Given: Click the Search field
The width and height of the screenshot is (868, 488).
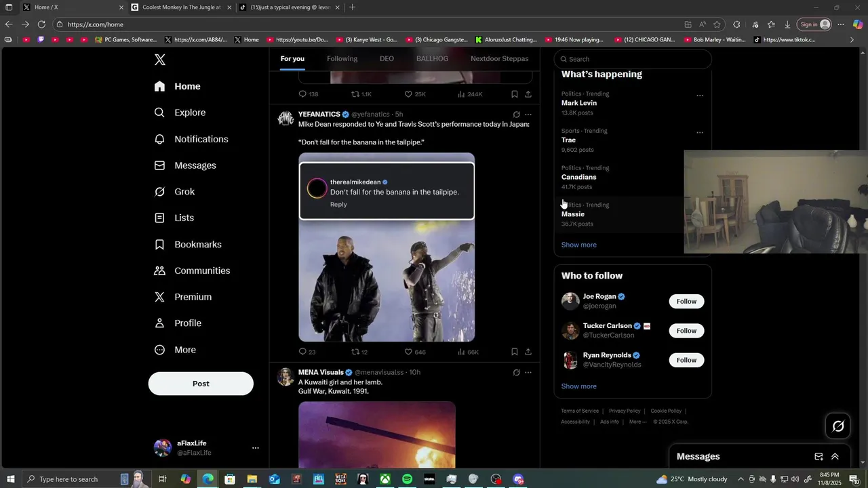Looking at the screenshot, I should point(633,59).
